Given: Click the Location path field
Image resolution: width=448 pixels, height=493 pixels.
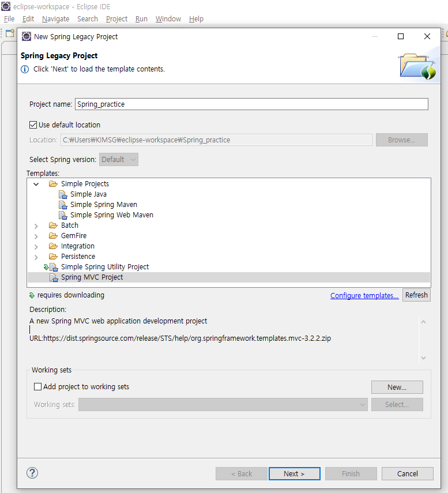Looking at the screenshot, I should [216, 140].
